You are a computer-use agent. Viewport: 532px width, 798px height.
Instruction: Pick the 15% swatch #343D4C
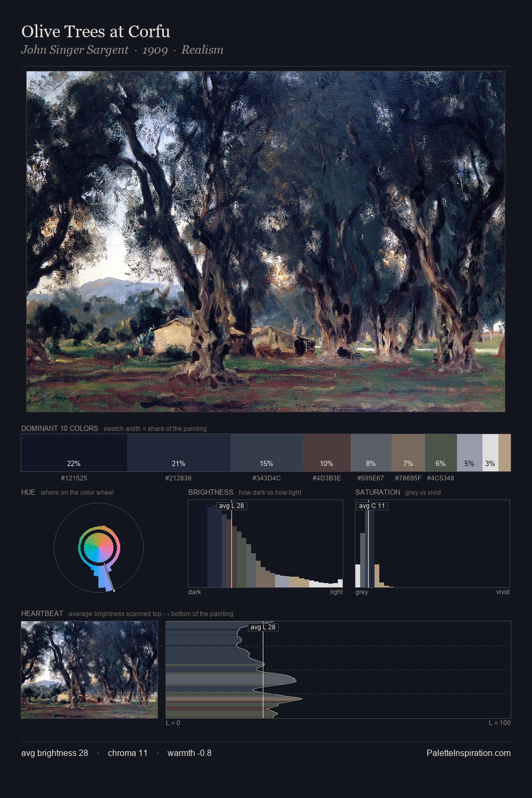[267, 453]
